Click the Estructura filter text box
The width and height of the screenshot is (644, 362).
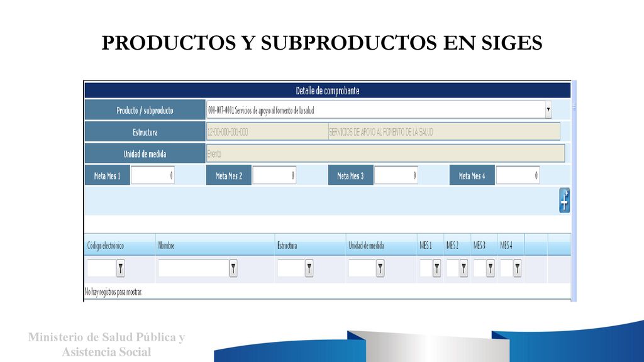pos(291,268)
